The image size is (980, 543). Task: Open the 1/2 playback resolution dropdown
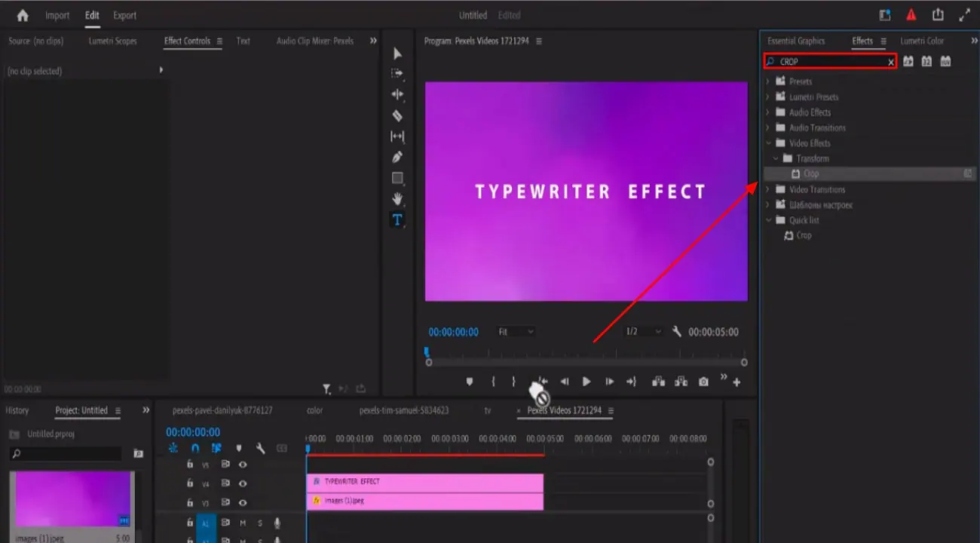644,332
